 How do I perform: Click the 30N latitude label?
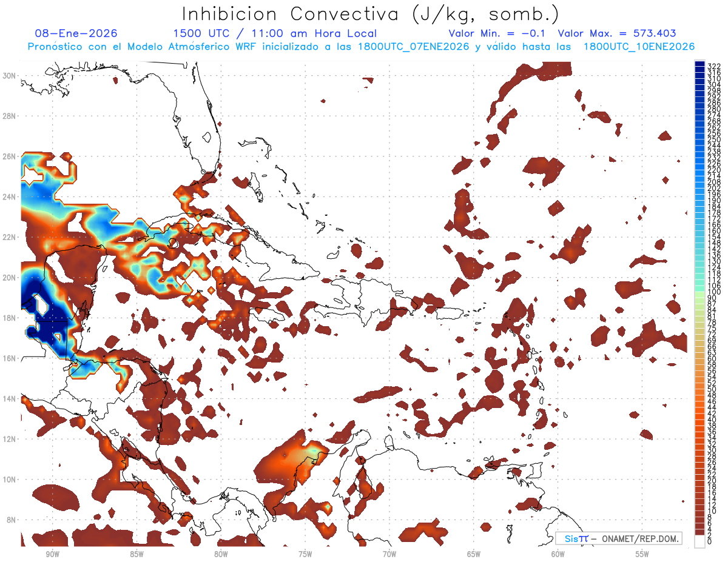click(10, 76)
